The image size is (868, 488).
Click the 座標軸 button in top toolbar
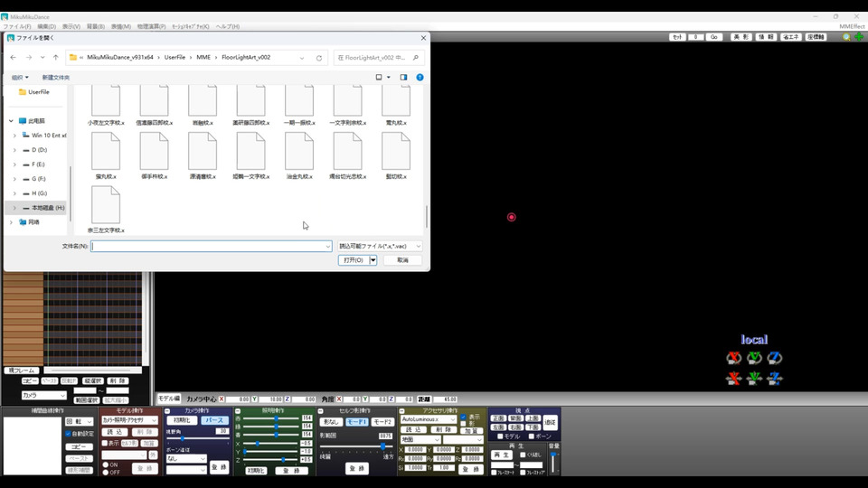(x=816, y=37)
